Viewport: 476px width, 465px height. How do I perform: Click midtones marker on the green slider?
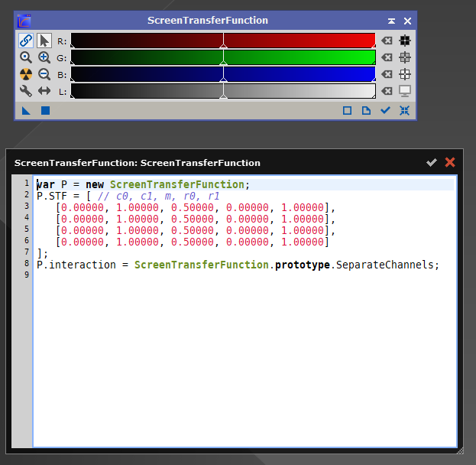tap(223, 62)
